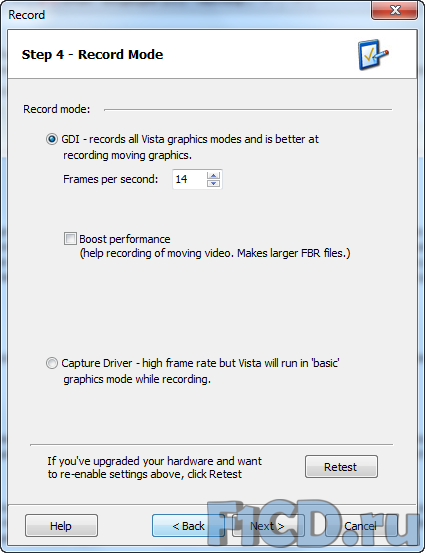
Task: Click the "Frames per second:" label
Action: (x=110, y=179)
